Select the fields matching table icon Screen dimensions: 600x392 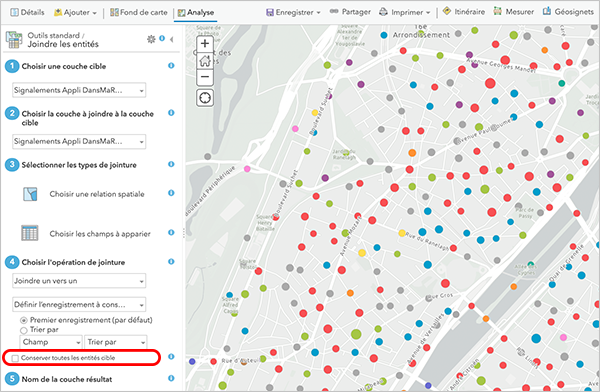click(x=30, y=233)
